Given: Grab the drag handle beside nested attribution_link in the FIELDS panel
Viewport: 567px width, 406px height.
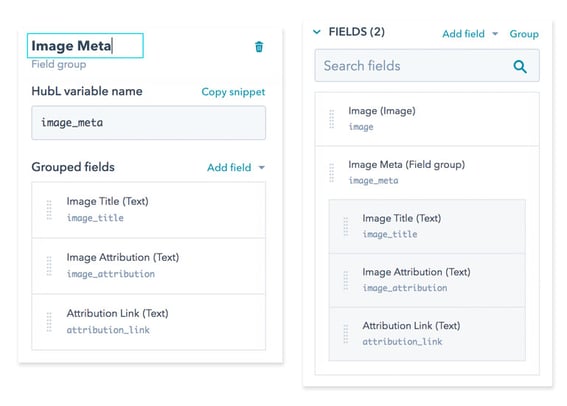Looking at the screenshot, I should click(x=346, y=334).
